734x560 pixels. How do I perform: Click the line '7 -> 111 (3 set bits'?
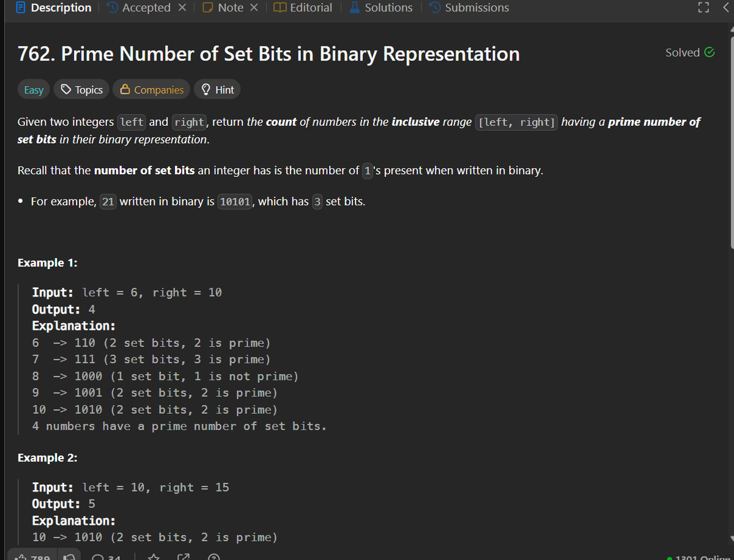pos(151,359)
